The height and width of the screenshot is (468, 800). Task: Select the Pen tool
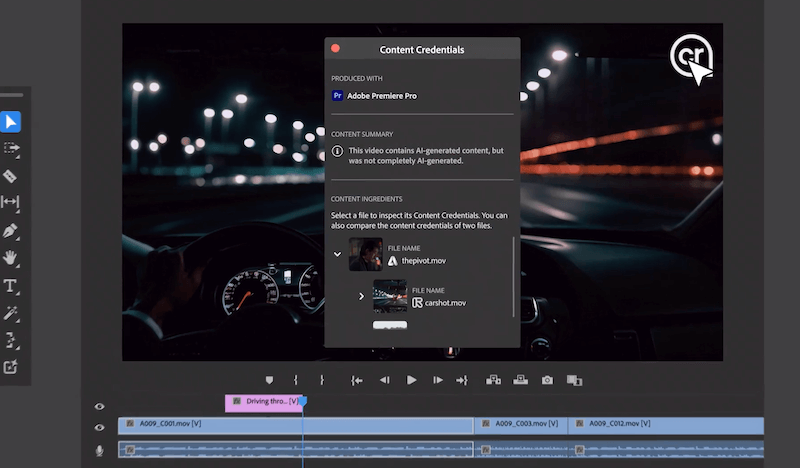pos(10,231)
